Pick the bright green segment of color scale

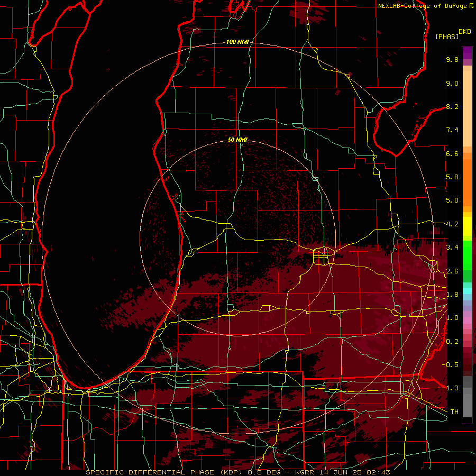coord(467,257)
